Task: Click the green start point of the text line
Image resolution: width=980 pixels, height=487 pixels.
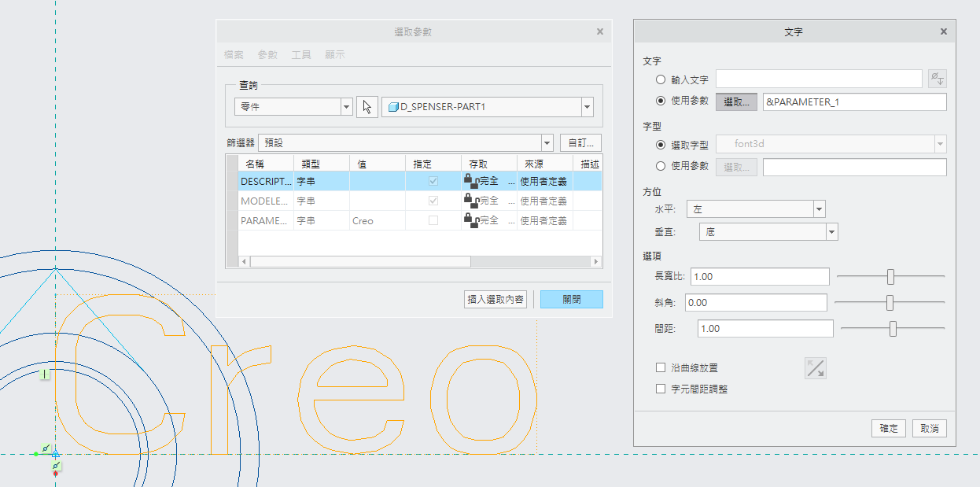Action: click(36, 454)
